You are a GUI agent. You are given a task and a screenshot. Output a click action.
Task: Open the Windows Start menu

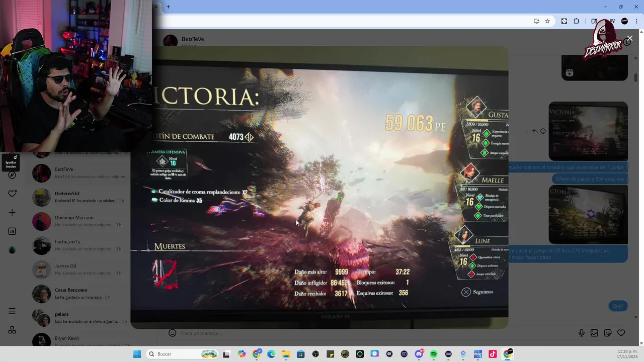coord(137,354)
